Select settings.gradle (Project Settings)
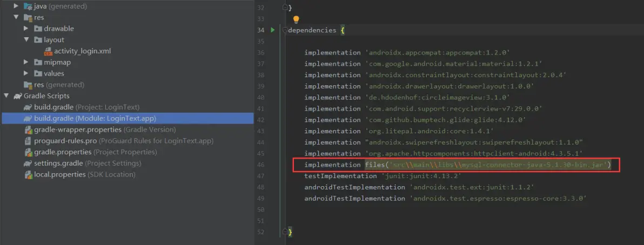The width and height of the screenshot is (644, 245). pyautogui.click(x=88, y=164)
